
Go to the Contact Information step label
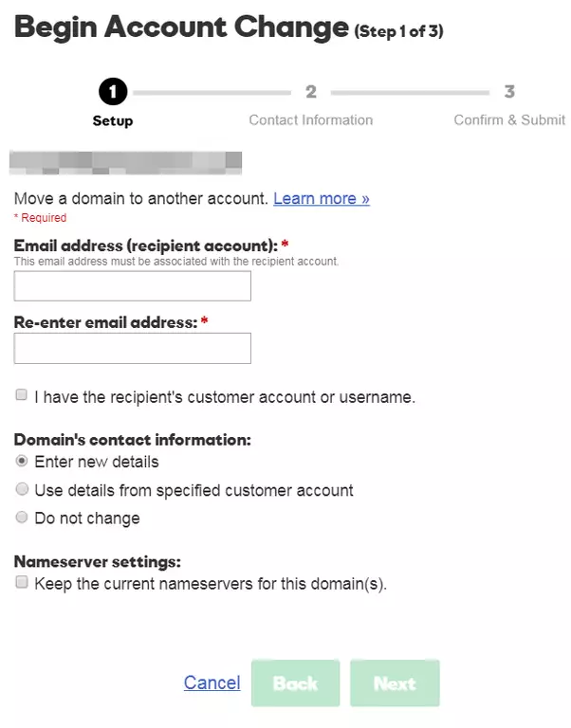pyautogui.click(x=310, y=120)
